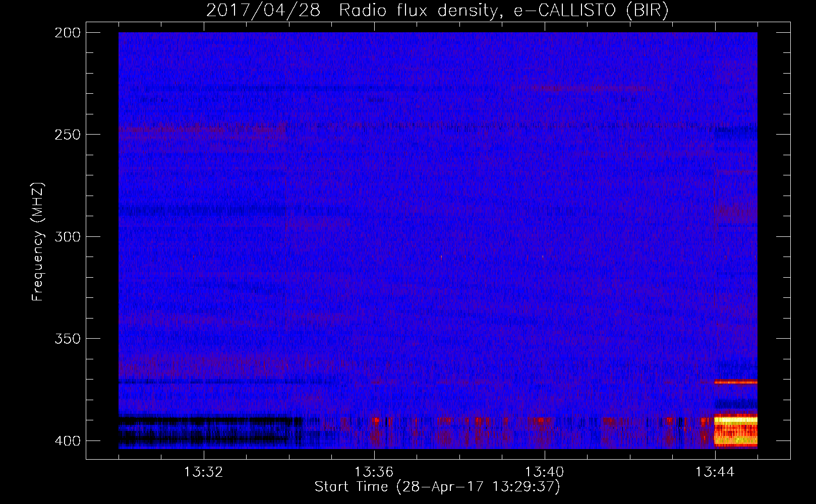Click the 13:40 time axis label
The image size is (816, 504).
pos(544,472)
